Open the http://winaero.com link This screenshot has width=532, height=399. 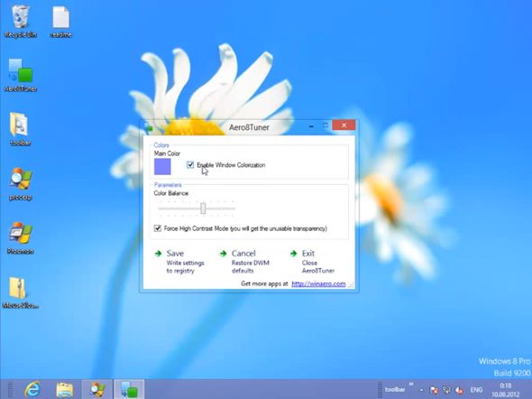(318, 283)
